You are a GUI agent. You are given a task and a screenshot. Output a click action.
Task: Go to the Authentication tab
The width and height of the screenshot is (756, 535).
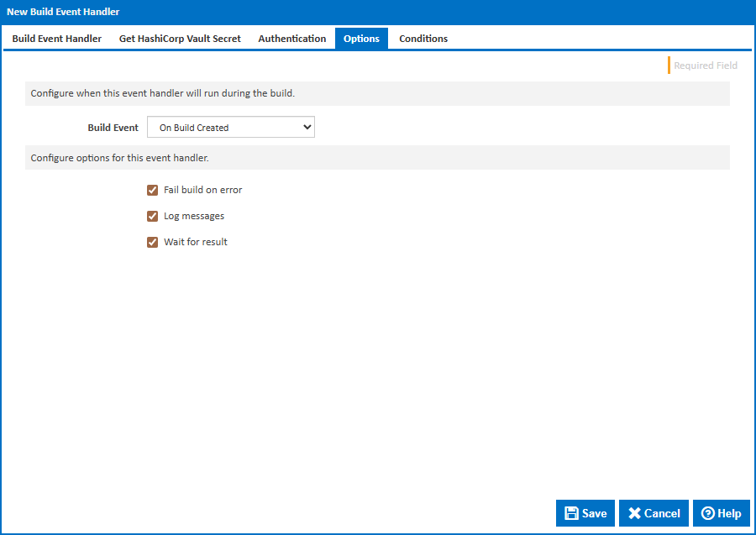292,39
